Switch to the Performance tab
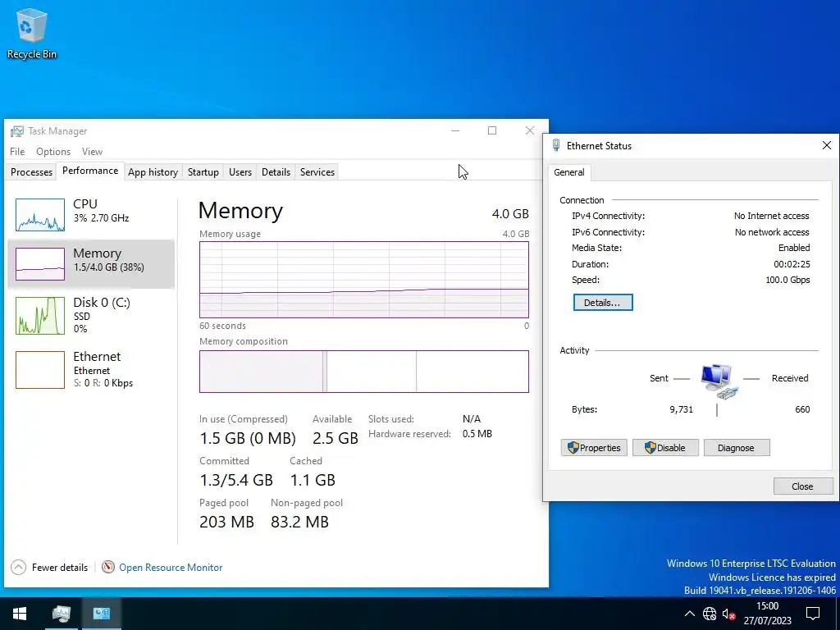Screen dimensions: 840x630 tap(90, 171)
